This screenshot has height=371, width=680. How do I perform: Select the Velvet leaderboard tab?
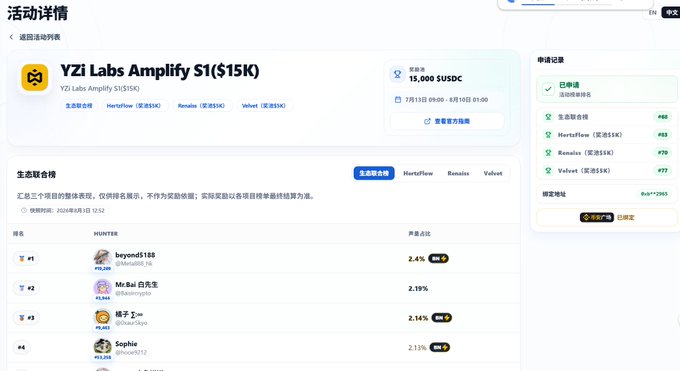click(493, 173)
